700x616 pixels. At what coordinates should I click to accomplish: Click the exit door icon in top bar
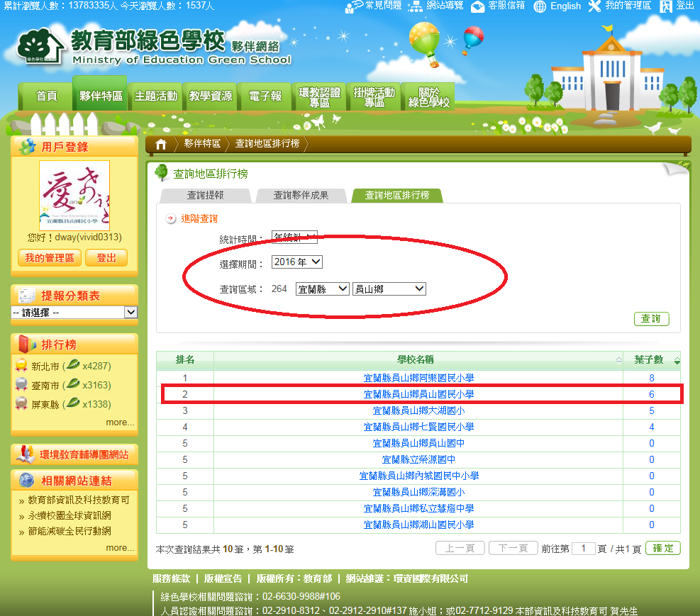click(666, 6)
